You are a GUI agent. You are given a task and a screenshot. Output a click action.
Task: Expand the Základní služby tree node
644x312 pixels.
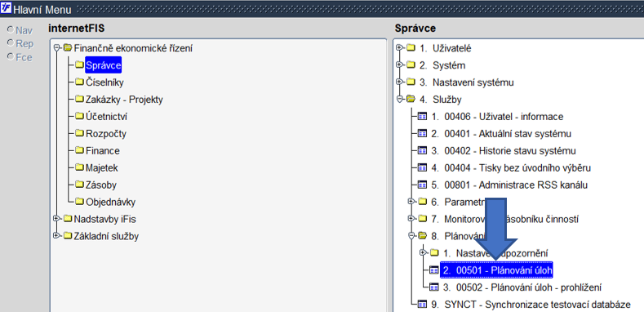click(x=56, y=236)
